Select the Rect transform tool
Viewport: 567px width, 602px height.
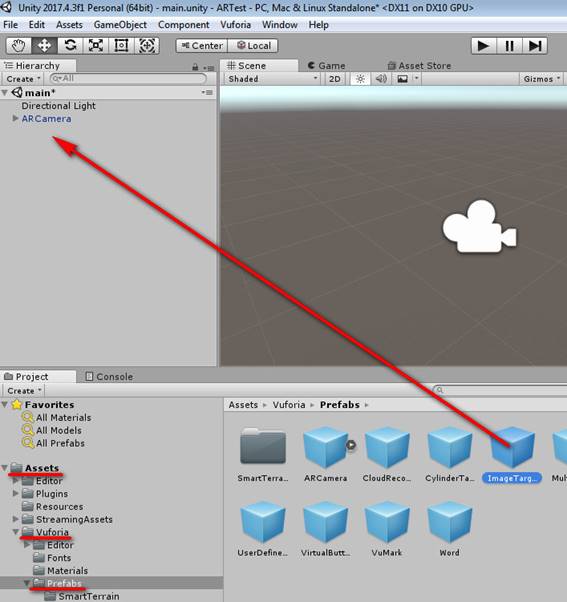(x=121, y=46)
